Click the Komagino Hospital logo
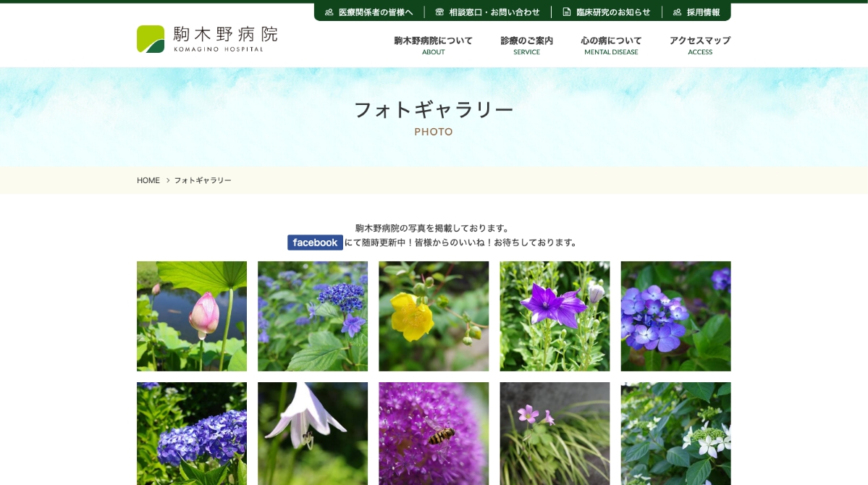The image size is (868, 485). [x=207, y=39]
